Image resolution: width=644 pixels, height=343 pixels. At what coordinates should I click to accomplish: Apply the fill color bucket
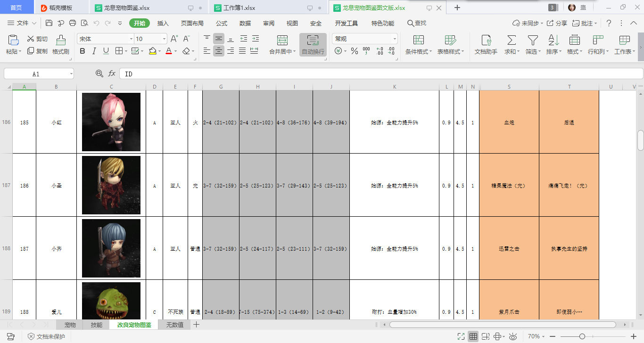click(x=152, y=51)
